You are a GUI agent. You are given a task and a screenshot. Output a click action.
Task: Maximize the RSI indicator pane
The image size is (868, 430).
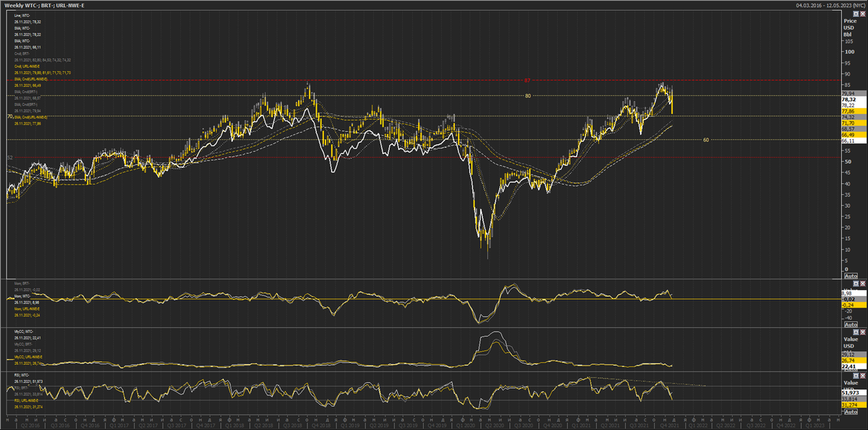pos(856,376)
